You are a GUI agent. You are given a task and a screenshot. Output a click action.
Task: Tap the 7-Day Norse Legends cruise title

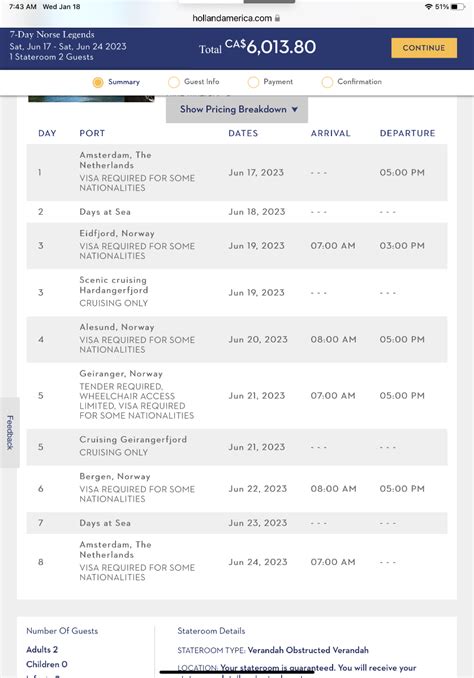point(52,35)
